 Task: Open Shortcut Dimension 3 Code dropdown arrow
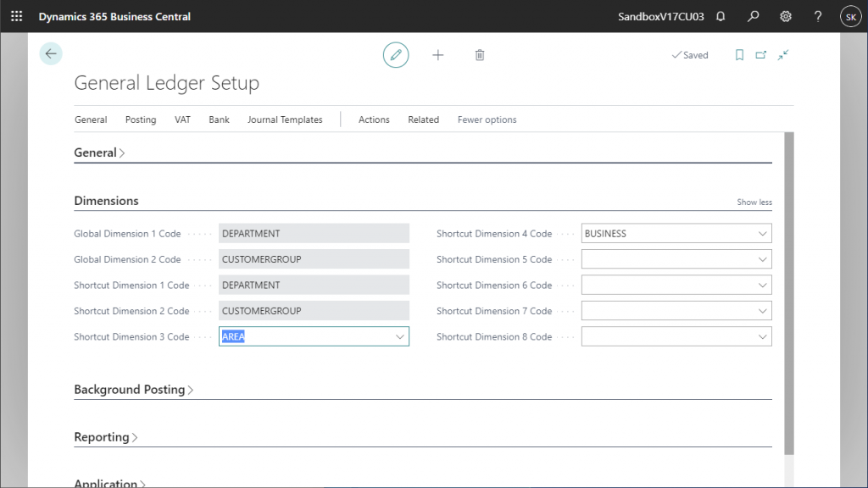click(400, 336)
